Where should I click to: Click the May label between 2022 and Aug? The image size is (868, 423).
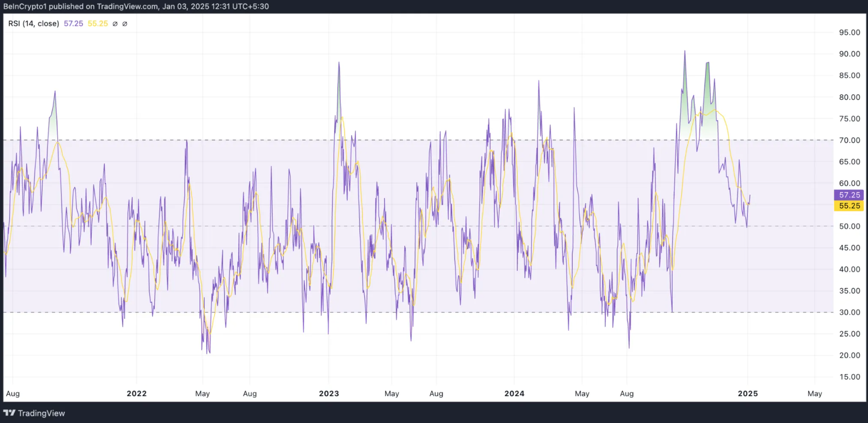point(203,394)
